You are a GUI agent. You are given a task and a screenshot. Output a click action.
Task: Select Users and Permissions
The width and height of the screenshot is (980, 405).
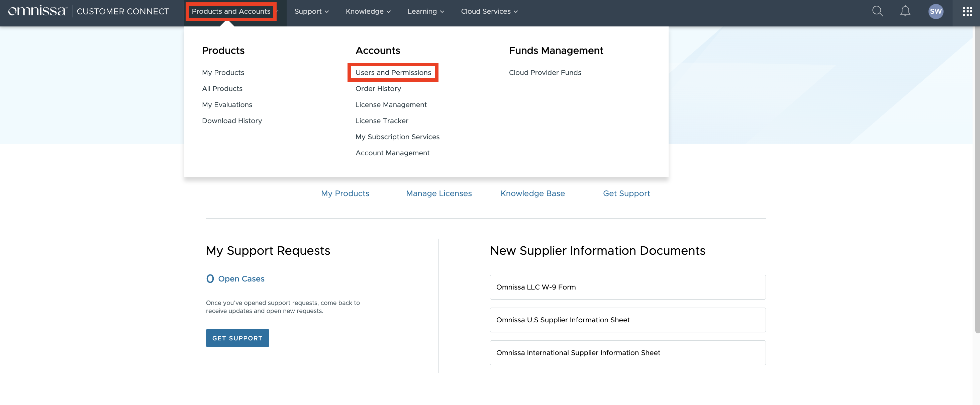393,72
